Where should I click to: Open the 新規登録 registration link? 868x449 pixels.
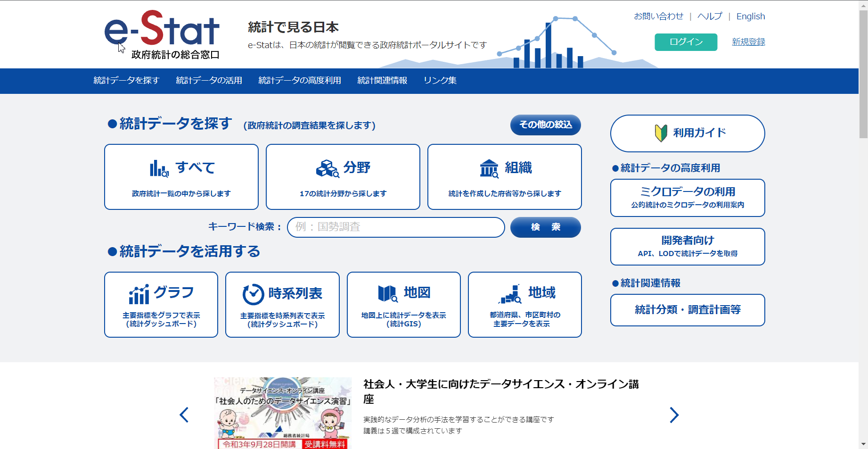point(748,42)
